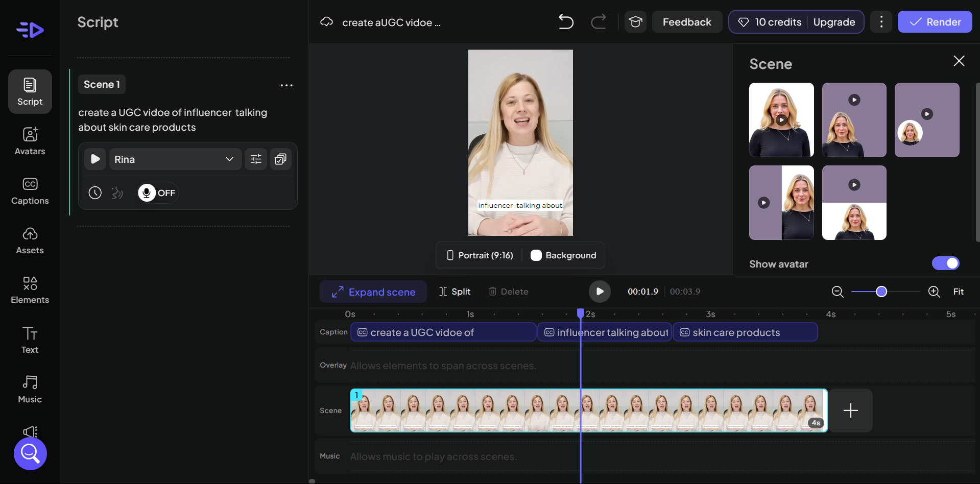980x484 pixels.
Task: Open the voice settings sliders icon next to Rina
Action: click(256, 159)
